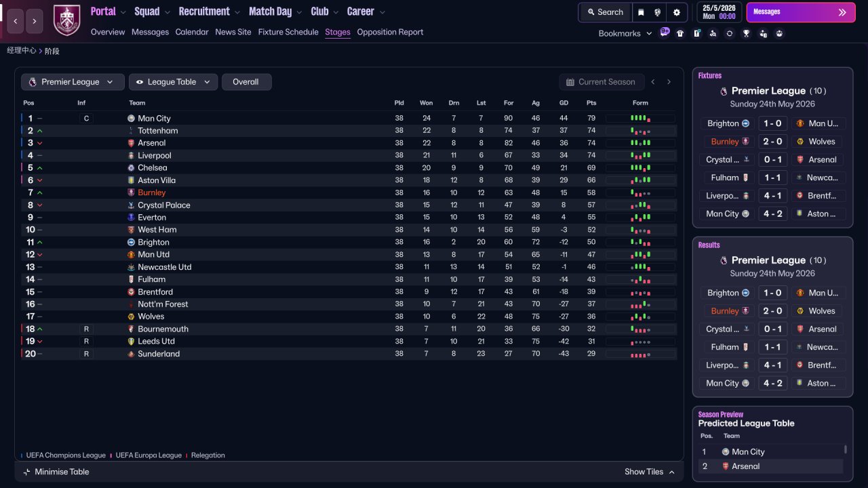Viewport: 868px width, 488px height.
Task: Switch to the News Site tab
Action: click(x=233, y=32)
